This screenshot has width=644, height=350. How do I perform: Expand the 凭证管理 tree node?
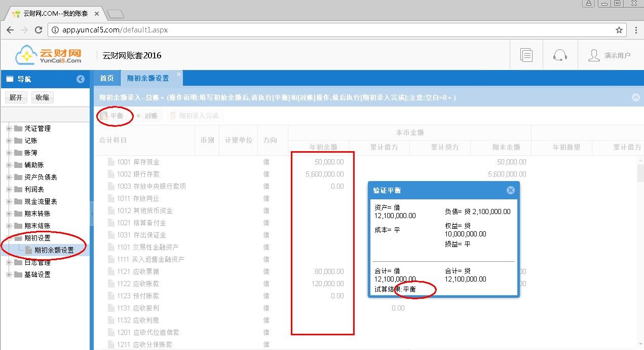(x=9, y=128)
